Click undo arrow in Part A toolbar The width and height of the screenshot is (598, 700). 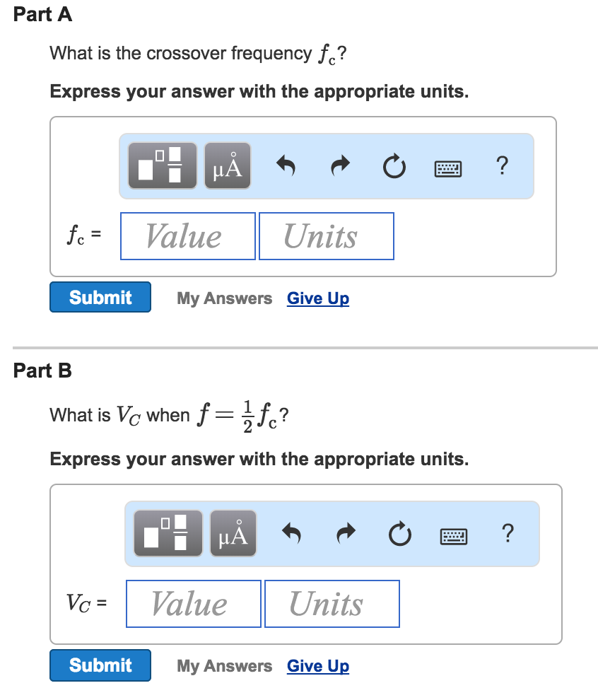click(x=286, y=166)
